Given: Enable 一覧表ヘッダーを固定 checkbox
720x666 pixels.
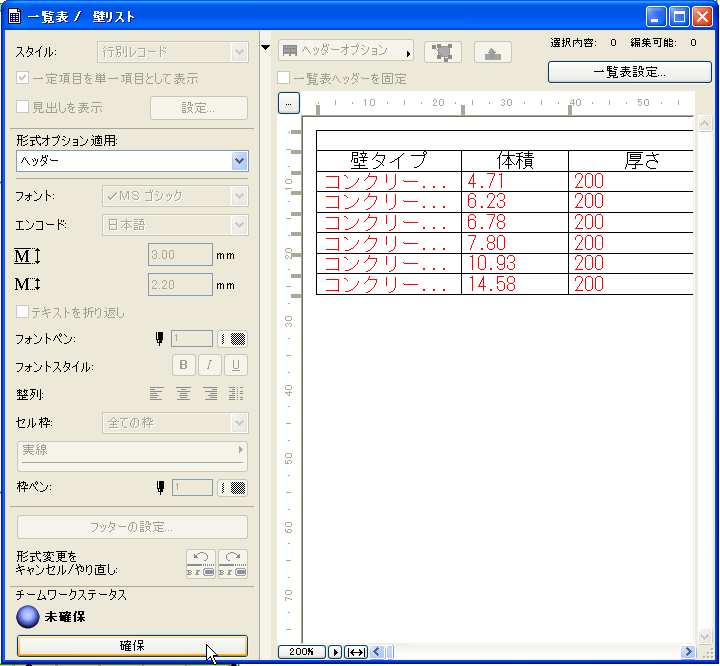Looking at the screenshot, I should pyautogui.click(x=283, y=78).
